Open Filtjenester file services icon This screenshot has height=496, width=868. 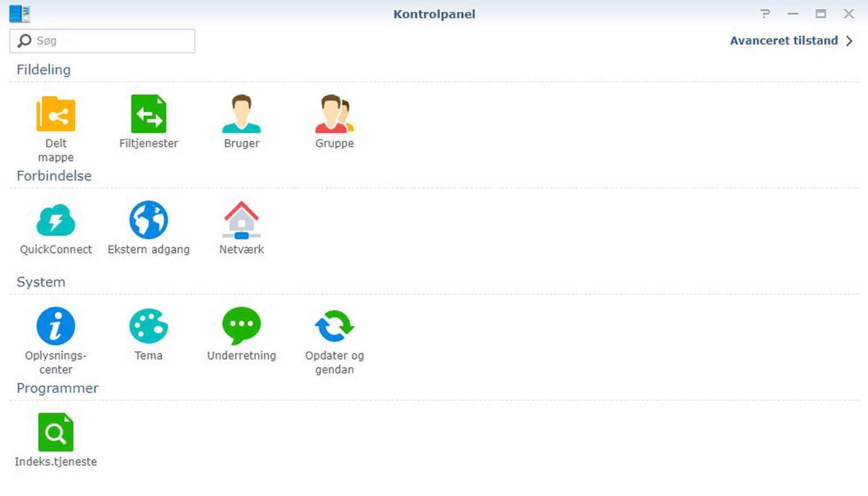(149, 114)
